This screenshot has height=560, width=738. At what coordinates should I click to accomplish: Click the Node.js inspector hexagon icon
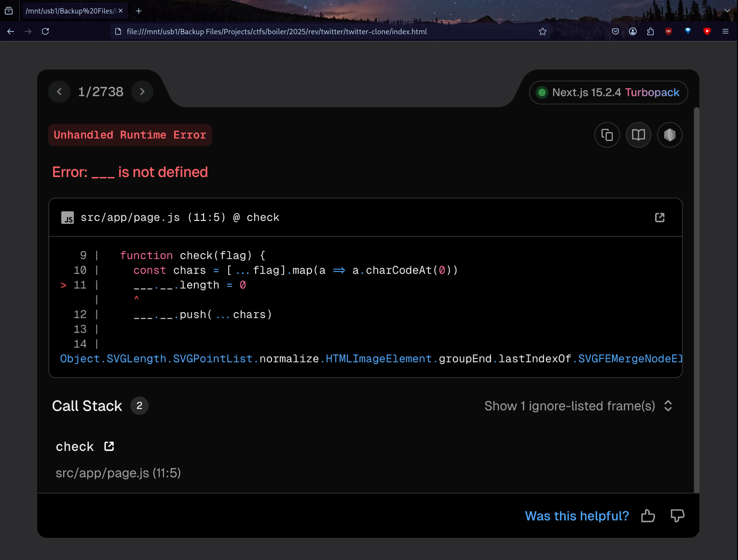click(670, 135)
